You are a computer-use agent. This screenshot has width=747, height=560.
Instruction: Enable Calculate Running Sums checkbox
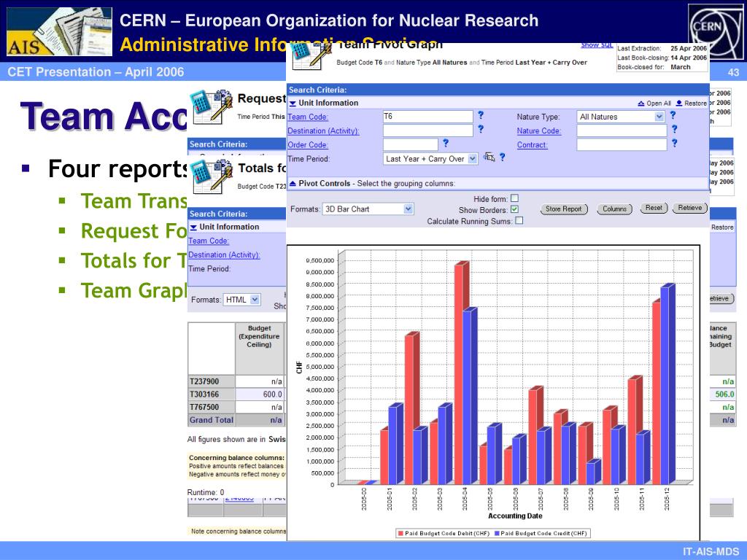519,220
